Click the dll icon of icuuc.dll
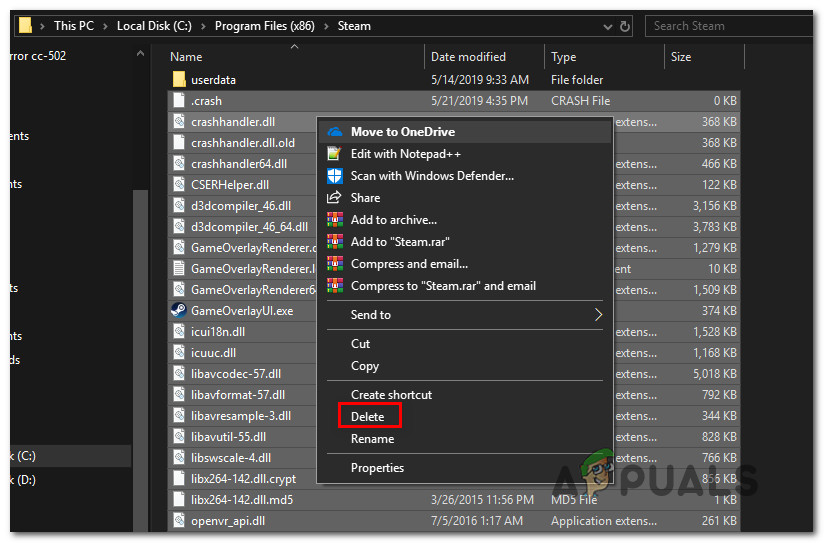824x543 pixels. (x=179, y=353)
